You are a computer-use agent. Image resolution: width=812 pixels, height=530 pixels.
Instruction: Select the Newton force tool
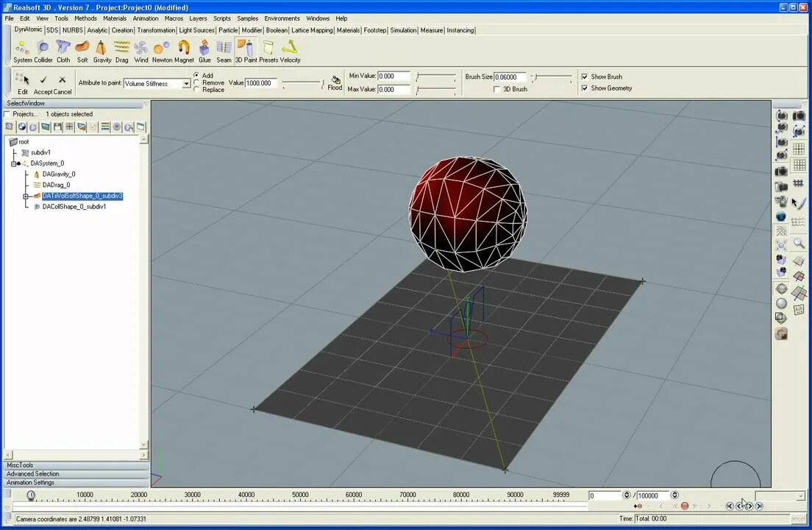click(x=162, y=52)
